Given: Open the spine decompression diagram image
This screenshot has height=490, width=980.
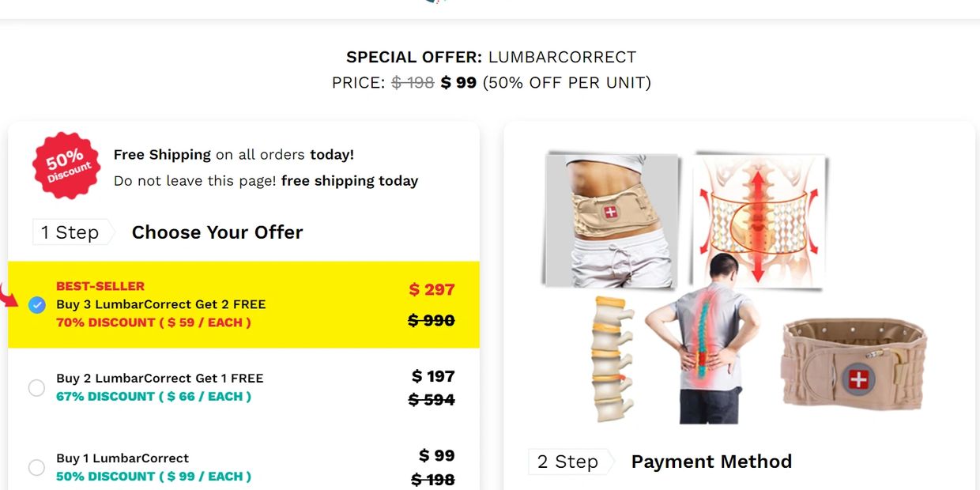Looking at the screenshot, I should click(x=759, y=218).
